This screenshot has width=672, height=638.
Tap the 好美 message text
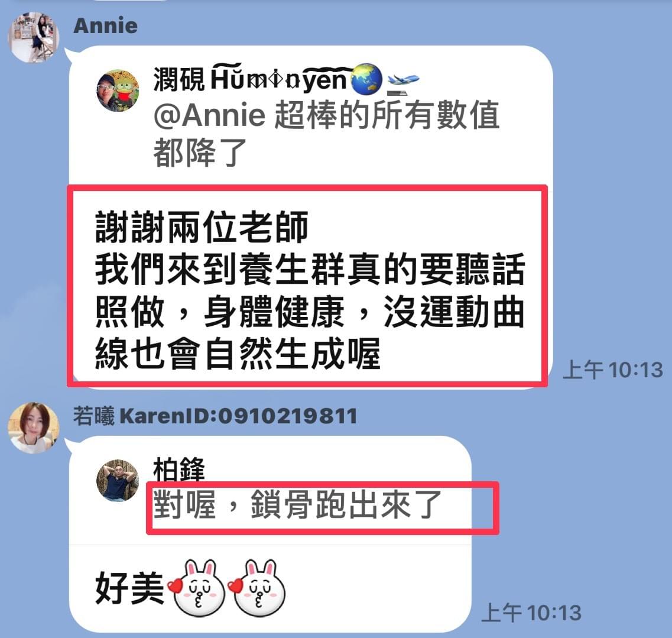pos(129,588)
